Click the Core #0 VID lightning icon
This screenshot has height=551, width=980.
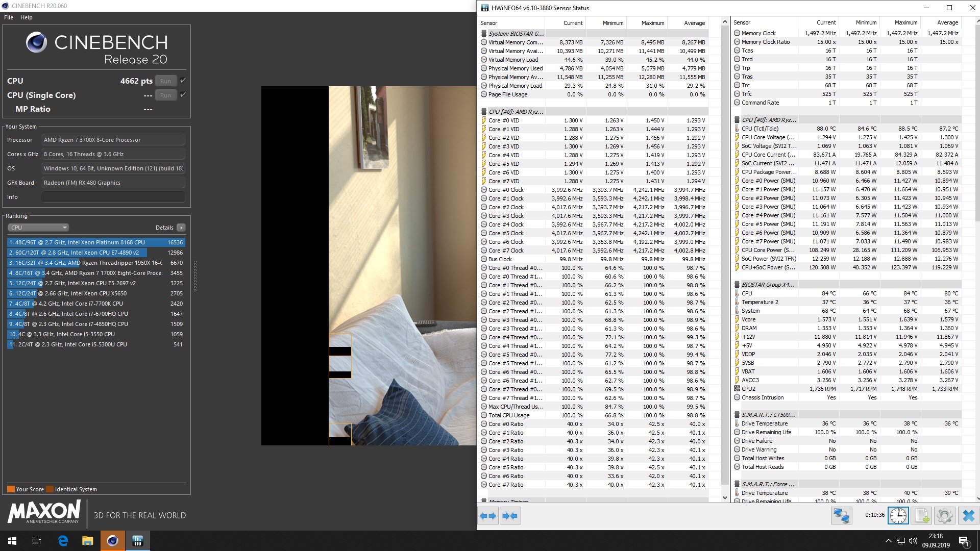pyautogui.click(x=484, y=120)
